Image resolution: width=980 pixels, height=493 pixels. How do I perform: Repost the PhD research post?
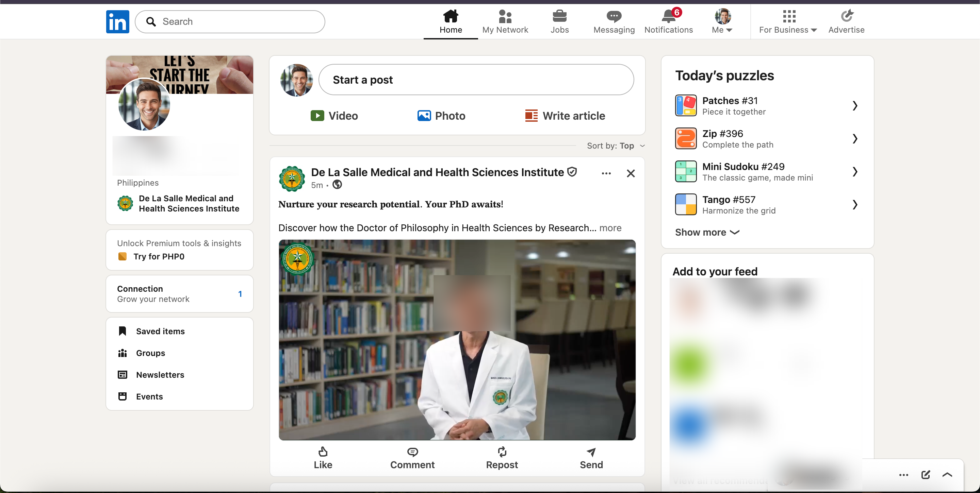pos(502,458)
